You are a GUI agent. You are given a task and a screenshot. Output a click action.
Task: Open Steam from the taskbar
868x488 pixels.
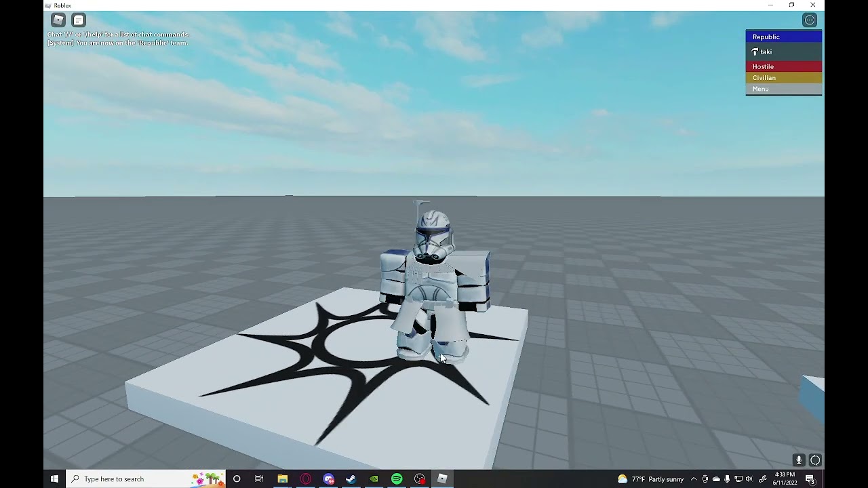(x=351, y=479)
